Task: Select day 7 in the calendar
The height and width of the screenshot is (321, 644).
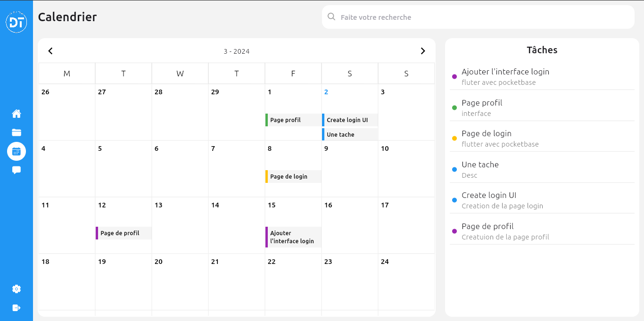Action: 213,148
